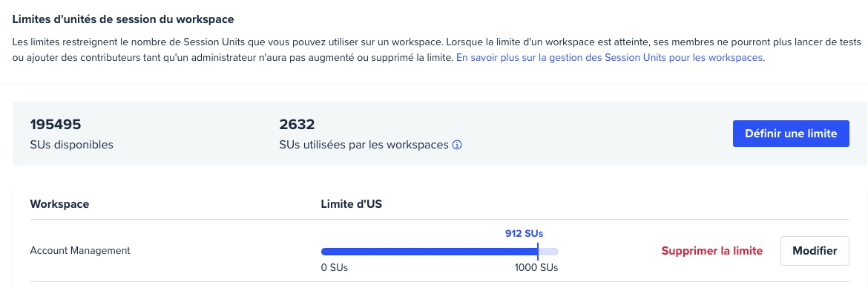Image resolution: width=868 pixels, height=288 pixels.
Task: Click the description paragraph about limits
Action: click(437, 50)
